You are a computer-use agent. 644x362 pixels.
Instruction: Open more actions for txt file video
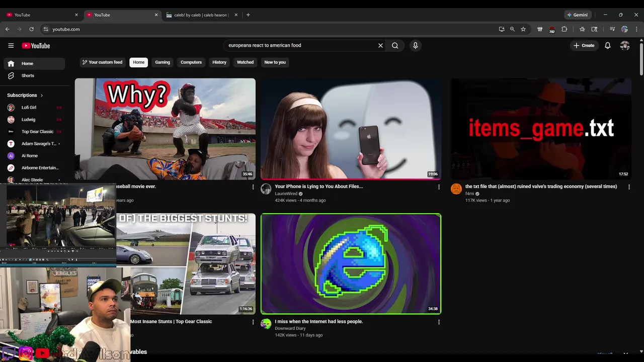(x=629, y=187)
